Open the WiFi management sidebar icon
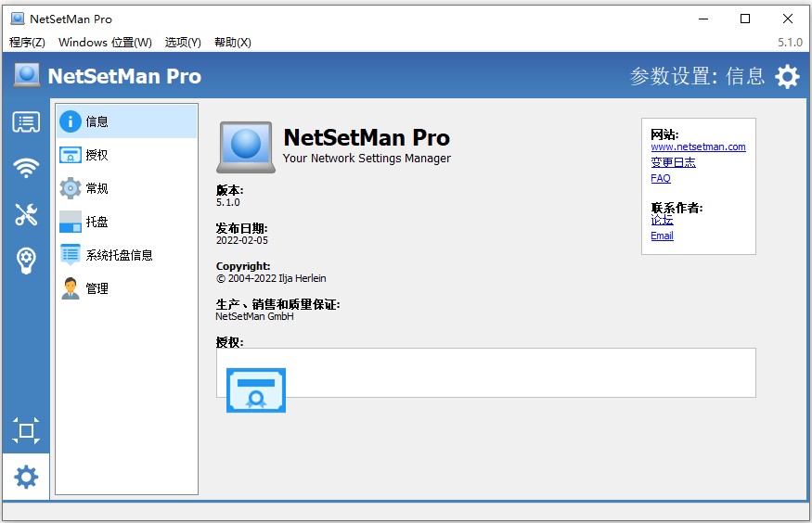Screen dimensions: 812x523 (x=26, y=168)
